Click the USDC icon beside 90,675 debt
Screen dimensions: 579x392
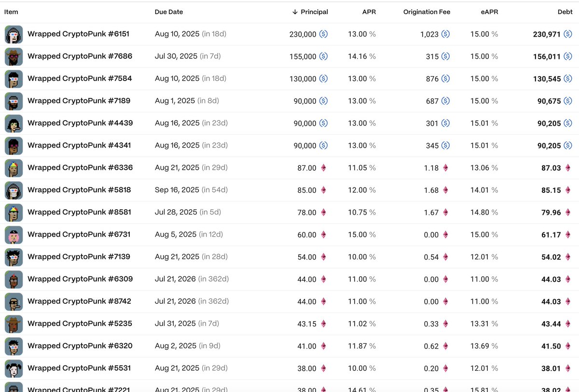coord(568,101)
